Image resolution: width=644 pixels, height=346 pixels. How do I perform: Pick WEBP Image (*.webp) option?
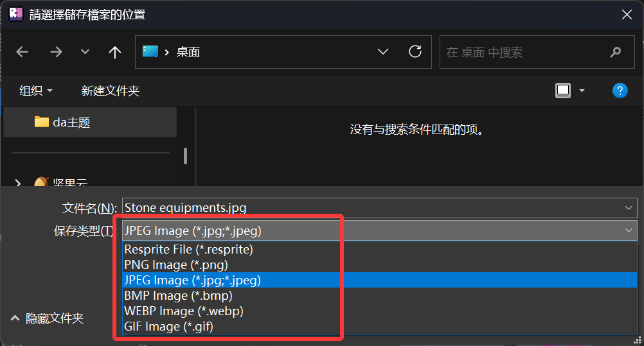[184, 311]
